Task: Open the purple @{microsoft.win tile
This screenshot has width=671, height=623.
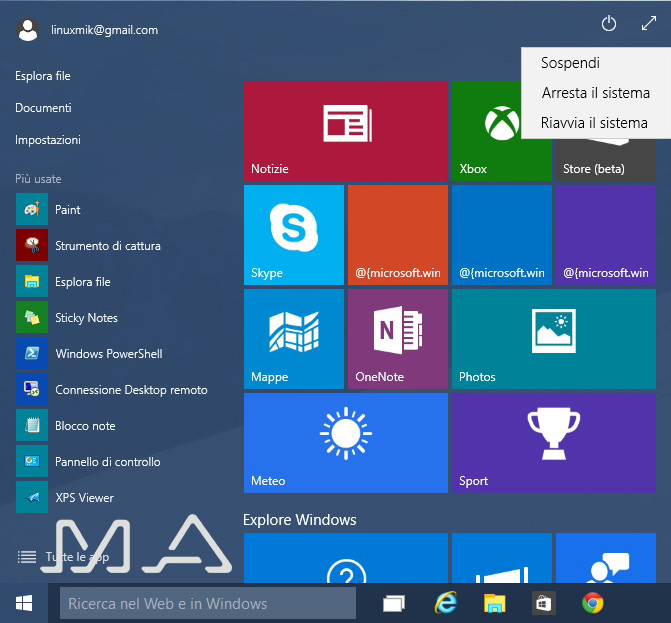Action: 606,235
